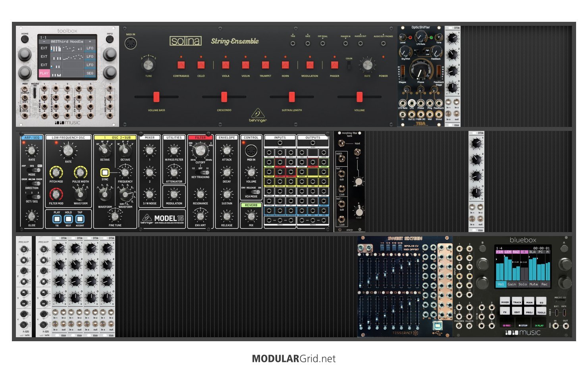Click the CLOCK jack on bluebox
The height and width of the screenshot is (367, 588).
[x=469, y=326]
